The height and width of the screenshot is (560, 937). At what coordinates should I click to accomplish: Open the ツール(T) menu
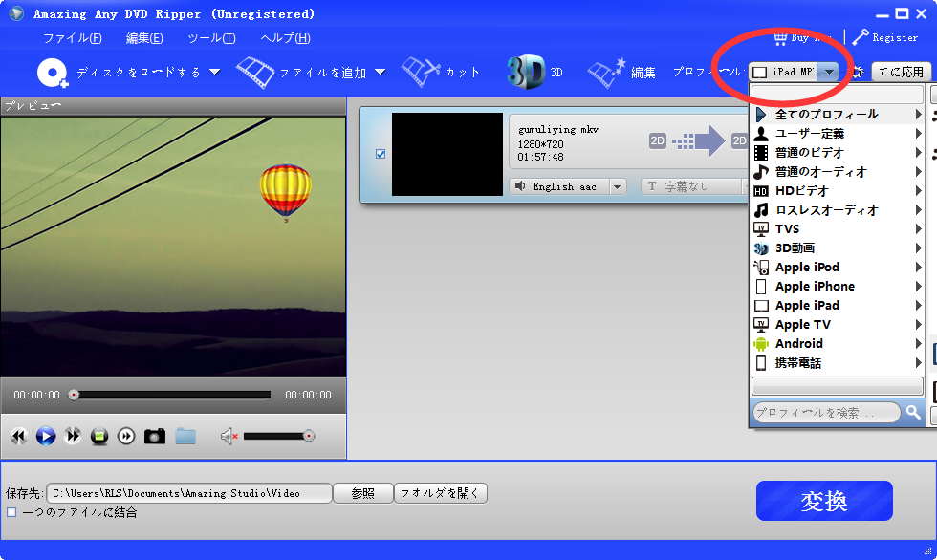(211, 38)
